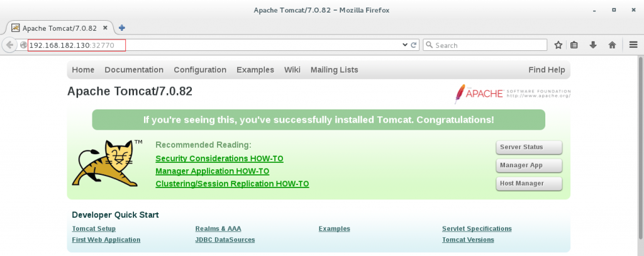Open Examples in Tomcat navigation bar
Viewport: 644px width, 256px height.
coord(255,70)
